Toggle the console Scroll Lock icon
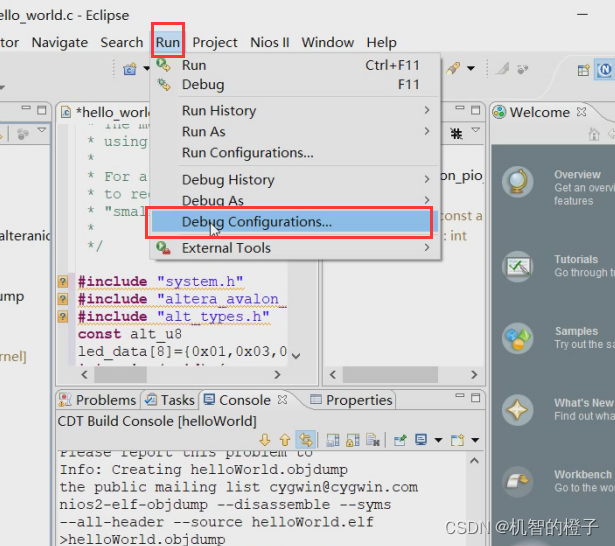This screenshot has height=546, width=615. 353,440
